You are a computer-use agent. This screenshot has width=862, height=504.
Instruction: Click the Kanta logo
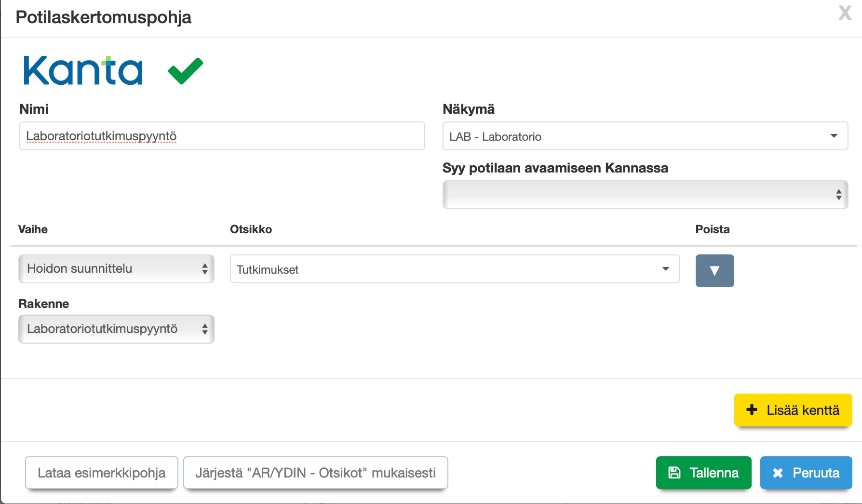tap(83, 70)
